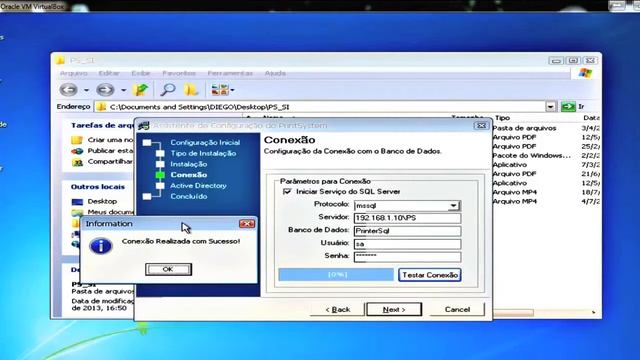Click the connection progress bar
This screenshot has height=360, width=640.
[336, 275]
